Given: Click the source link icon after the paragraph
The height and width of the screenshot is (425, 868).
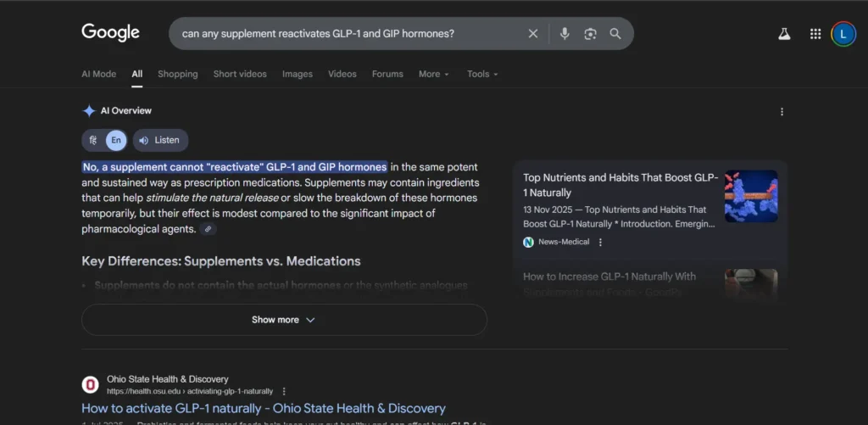Looking at the screenshot, I should pos(209,229).
